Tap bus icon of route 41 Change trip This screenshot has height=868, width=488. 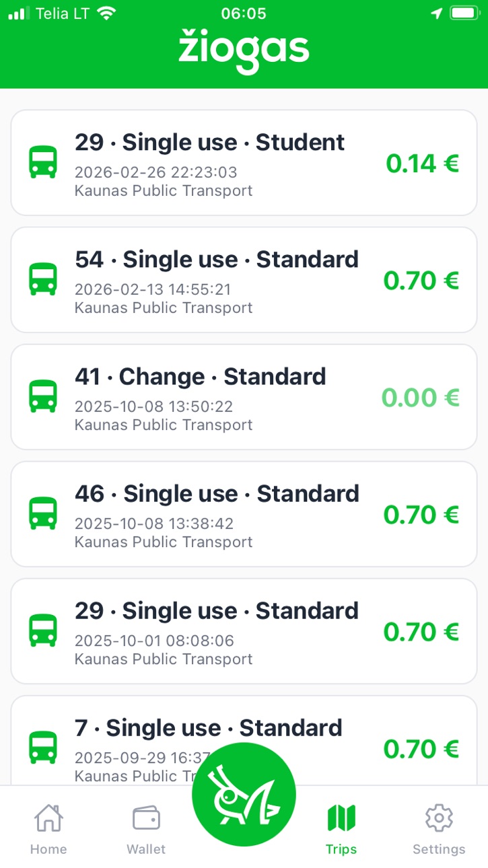43,397
